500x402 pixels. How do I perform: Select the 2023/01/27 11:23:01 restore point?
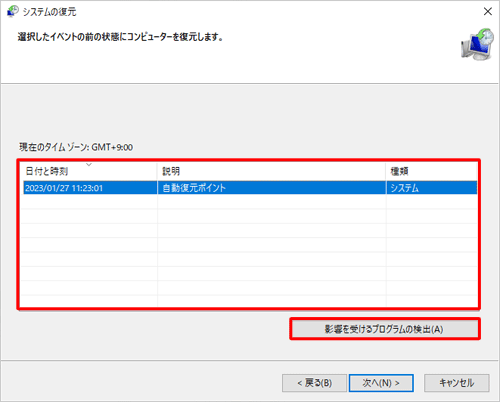(x=250, y=188)
